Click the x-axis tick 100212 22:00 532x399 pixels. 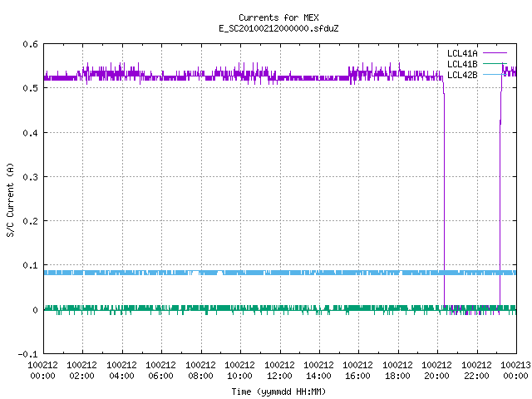pyautogui.click(x=476, y=370)
